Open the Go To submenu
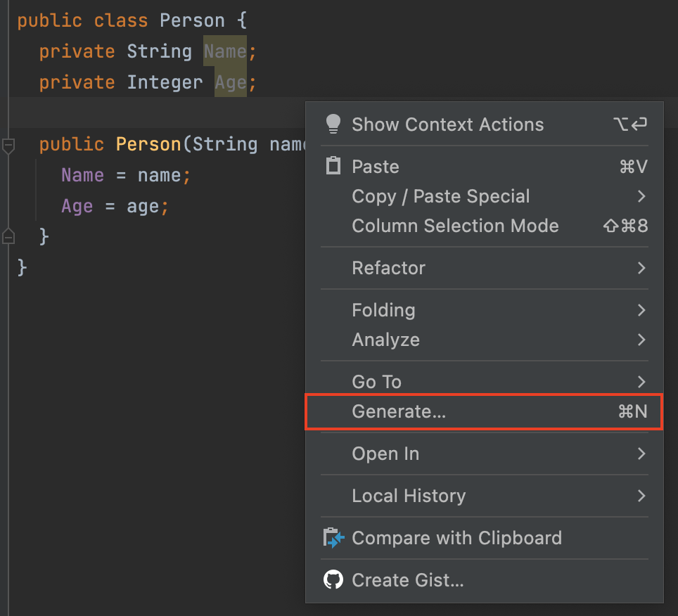 pyautogui.click(x=377, y=382)
